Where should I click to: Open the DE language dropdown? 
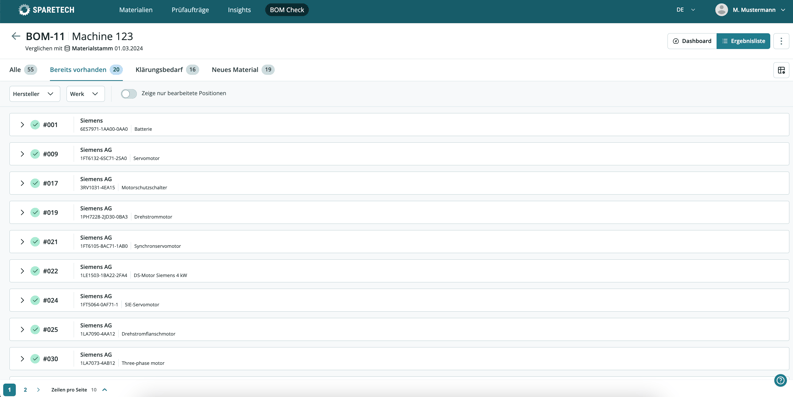point(686,10)
